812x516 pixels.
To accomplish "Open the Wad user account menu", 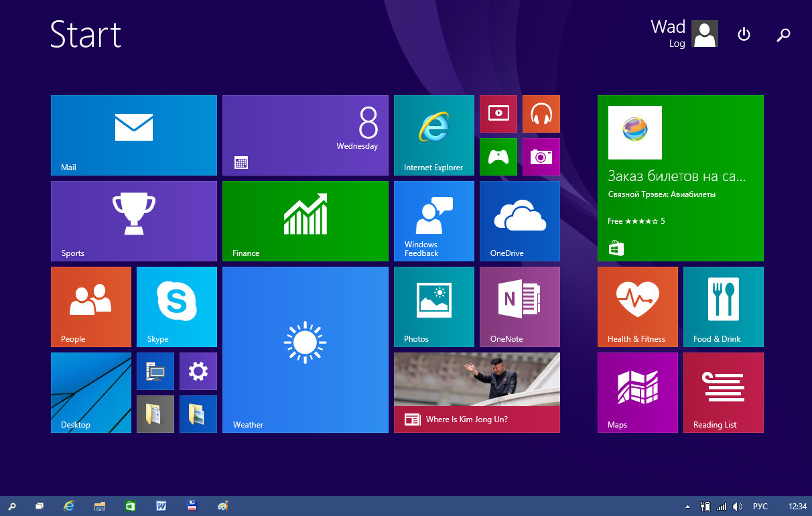I will tap(684, 34).
